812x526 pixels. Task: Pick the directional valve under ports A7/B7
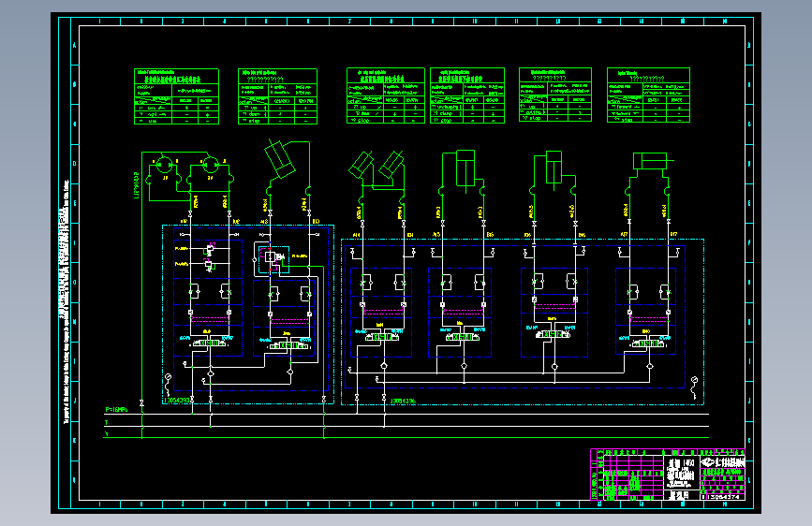648,343
